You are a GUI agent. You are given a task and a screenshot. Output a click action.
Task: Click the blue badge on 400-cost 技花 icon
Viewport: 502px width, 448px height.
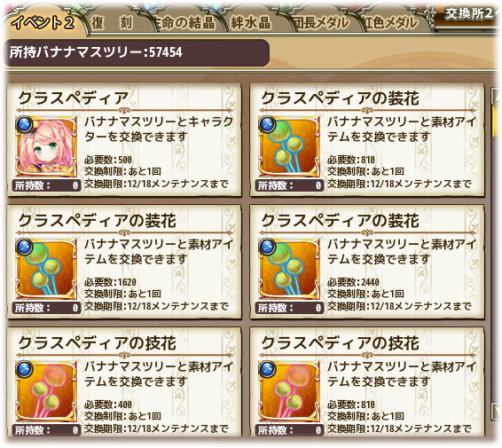(x=25, y=369)
